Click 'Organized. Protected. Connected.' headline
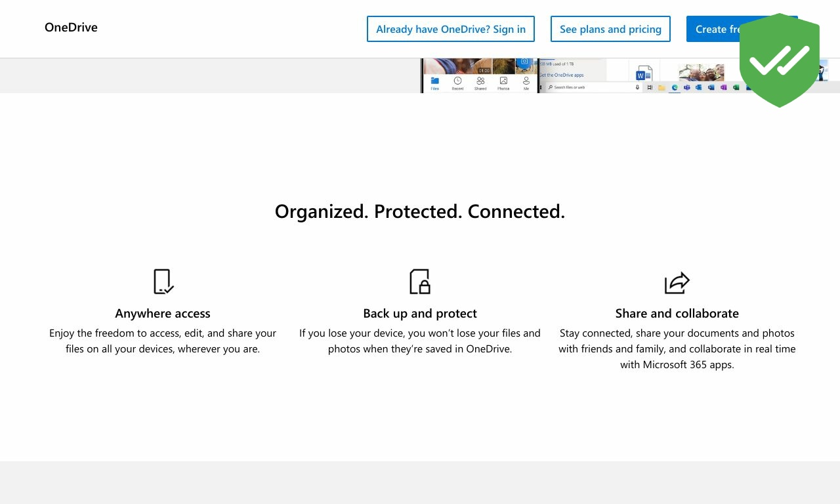The image size is (840, 504). (x=420, y=211)
